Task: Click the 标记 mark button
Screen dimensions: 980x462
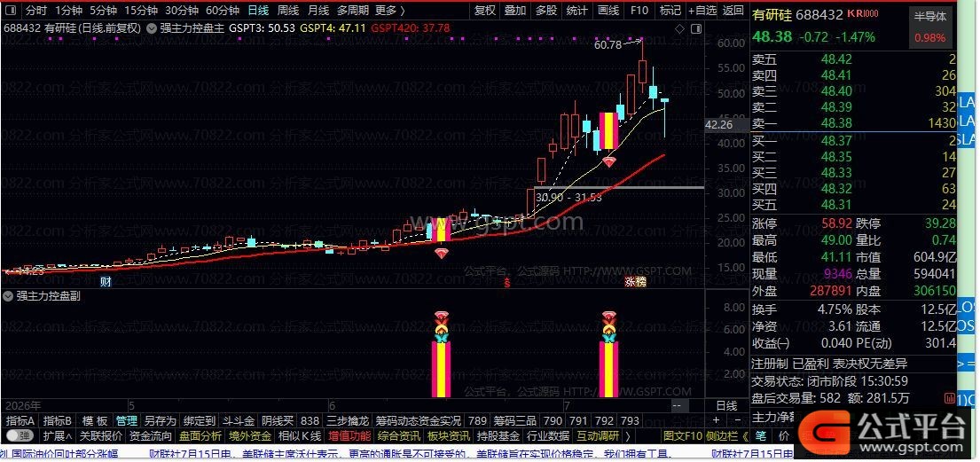Action: 670,10
